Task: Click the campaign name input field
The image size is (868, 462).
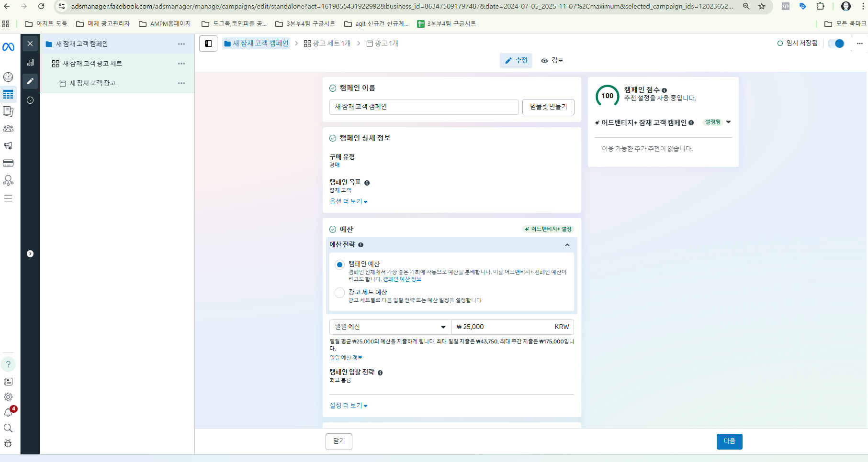Action: tap(423, 107)
